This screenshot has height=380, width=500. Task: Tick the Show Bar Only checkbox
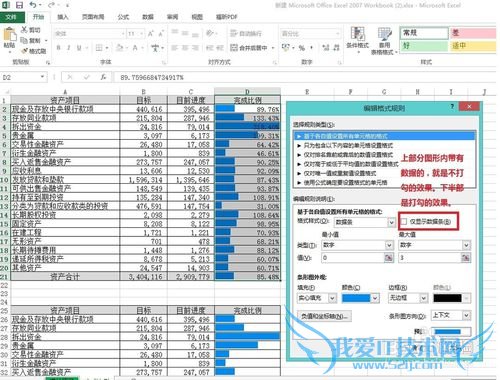pos(404,222)
